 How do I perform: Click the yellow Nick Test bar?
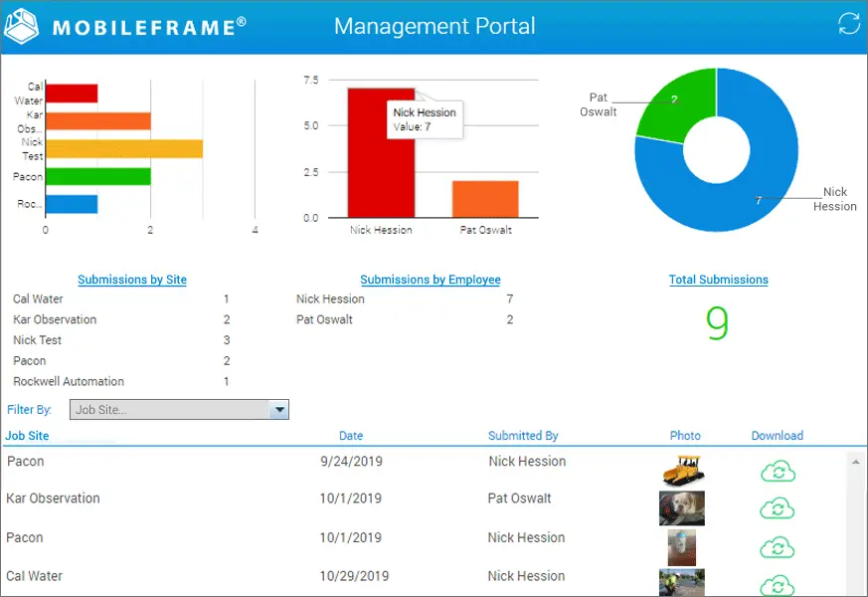(124, 149)
